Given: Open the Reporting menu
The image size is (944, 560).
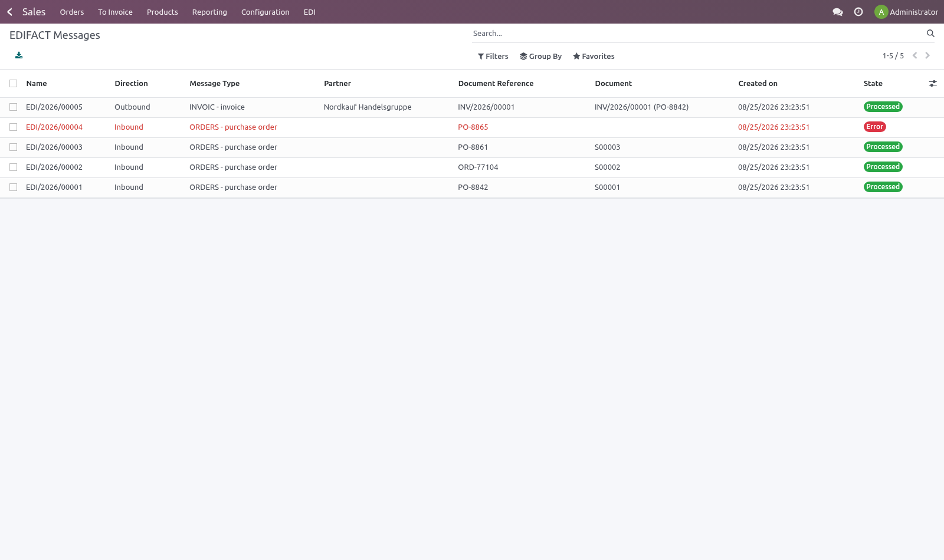Looking at the screenshot, I should (x=209, y=12).
